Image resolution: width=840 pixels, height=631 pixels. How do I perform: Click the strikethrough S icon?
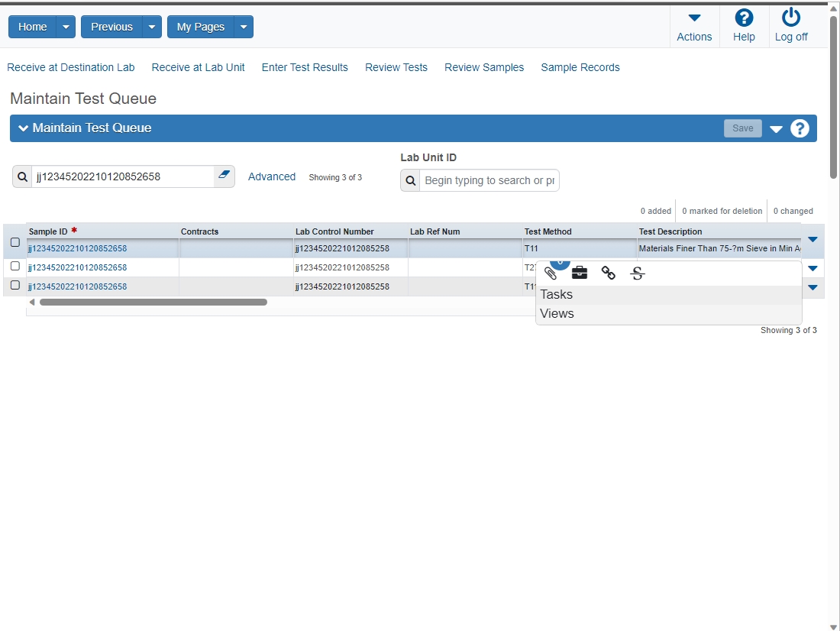[x=637, y=273]
